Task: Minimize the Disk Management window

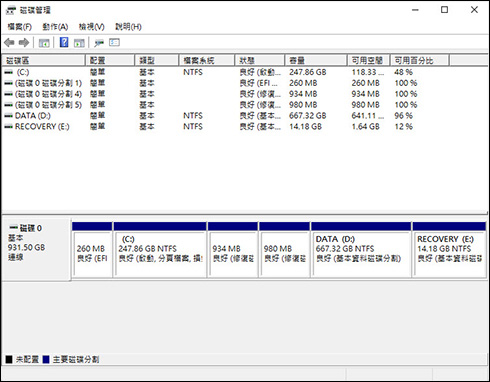Action: pyautogui.click(x=415, y=10)
